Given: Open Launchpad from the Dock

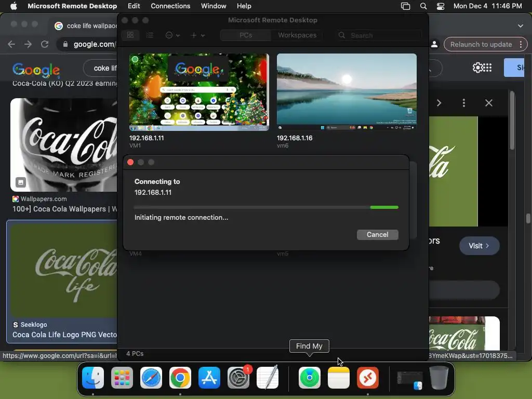Looking at the screenshot, I should (122, 378).
